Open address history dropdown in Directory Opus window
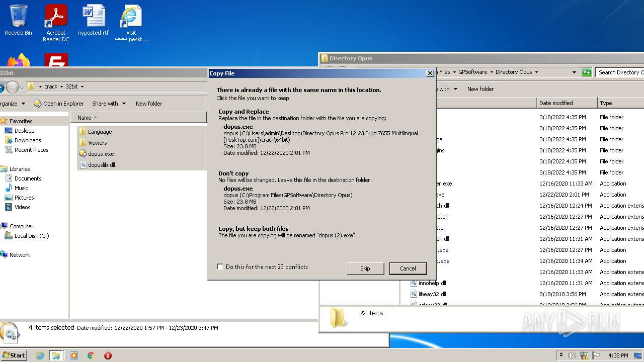644x362 pixels. click(574, 72)
